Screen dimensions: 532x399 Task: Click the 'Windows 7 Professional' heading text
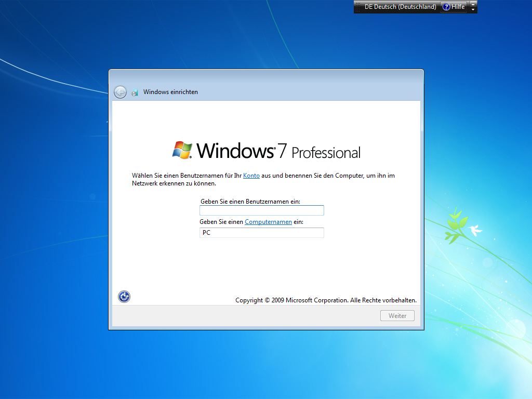point(278,151)
